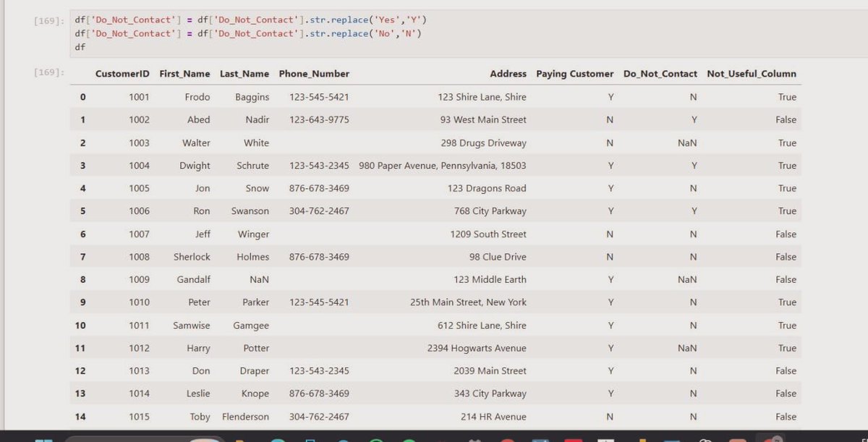
Task: Select the first name Gandalf
Action: pos(194,279)
